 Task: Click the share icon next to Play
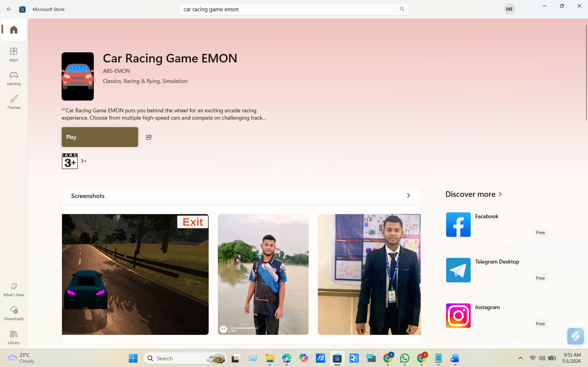click(x=149, y=137)
